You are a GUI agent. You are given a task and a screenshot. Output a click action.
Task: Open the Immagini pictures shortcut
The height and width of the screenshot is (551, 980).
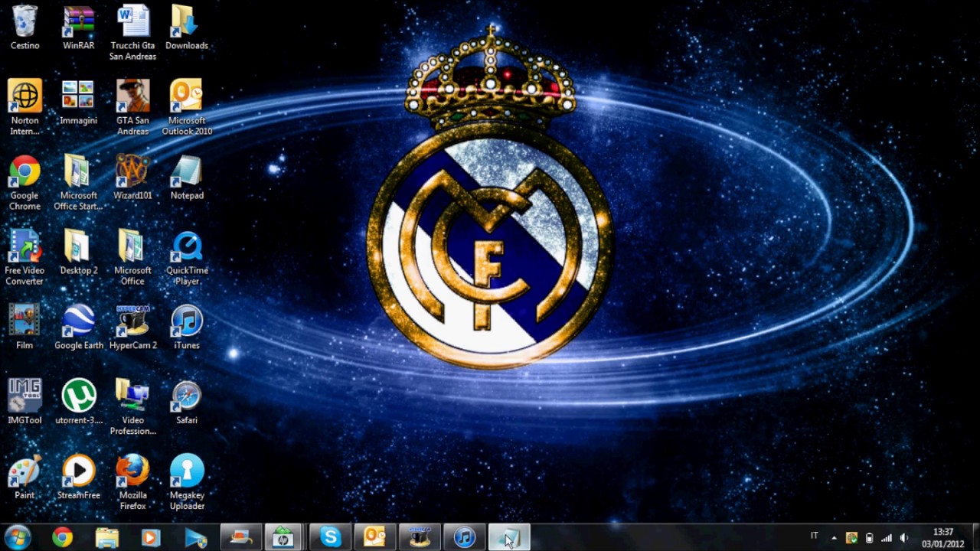(x=78, y=103)
